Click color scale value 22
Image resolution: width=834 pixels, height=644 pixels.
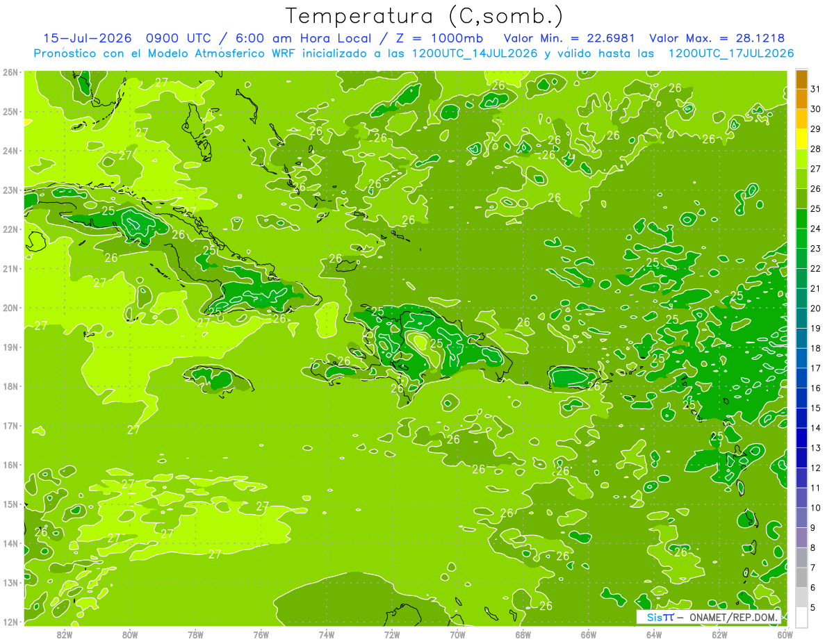pos(816,268)
